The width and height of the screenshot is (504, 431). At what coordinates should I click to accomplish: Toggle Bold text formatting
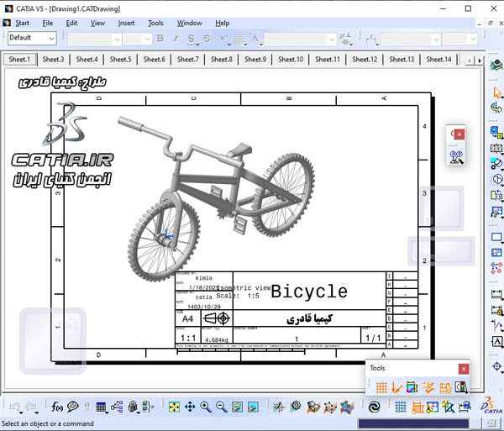[x=160, y=39]
